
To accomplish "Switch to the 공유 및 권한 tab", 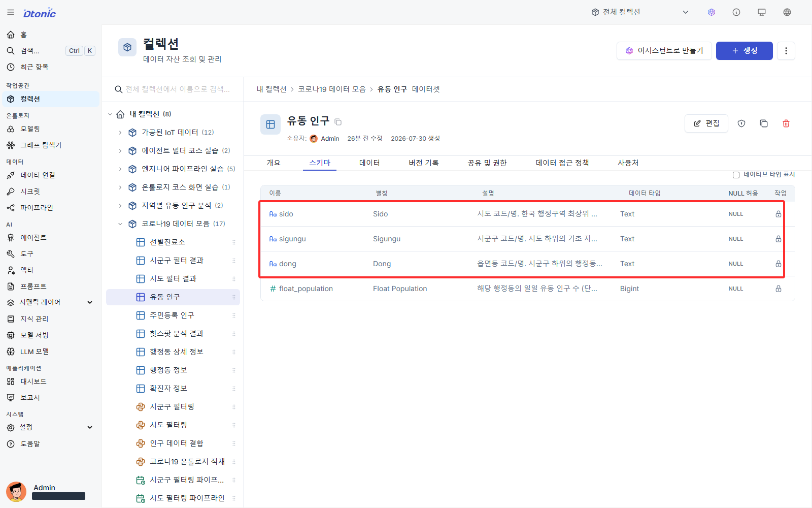I will click(487, 163).
